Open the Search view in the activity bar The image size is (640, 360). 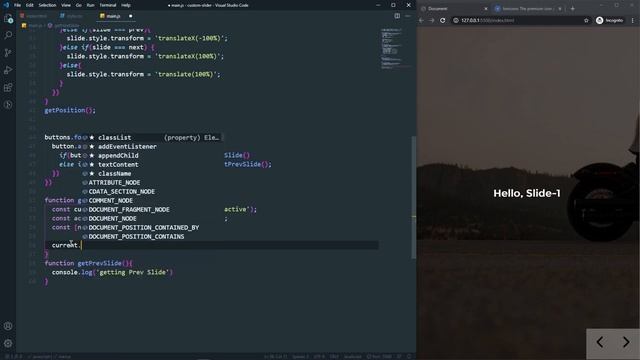click(8, 35)
